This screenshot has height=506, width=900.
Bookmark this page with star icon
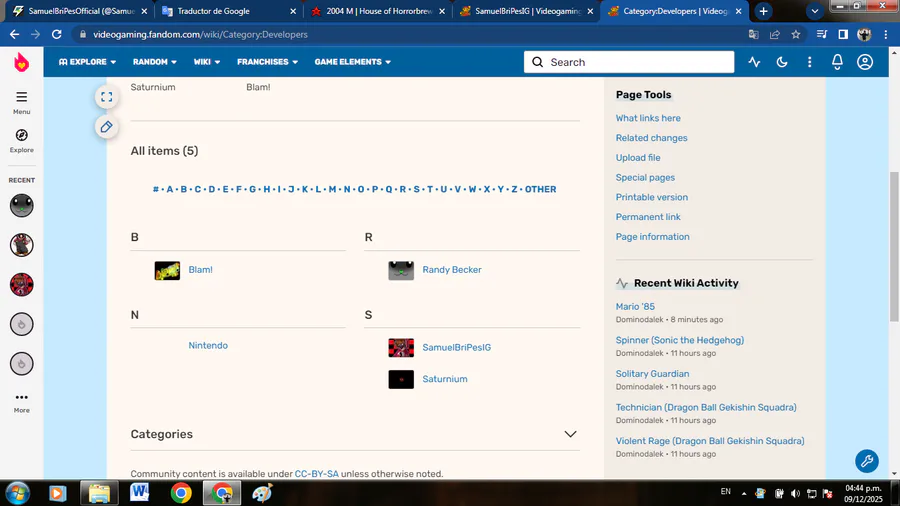pos(796,34)
